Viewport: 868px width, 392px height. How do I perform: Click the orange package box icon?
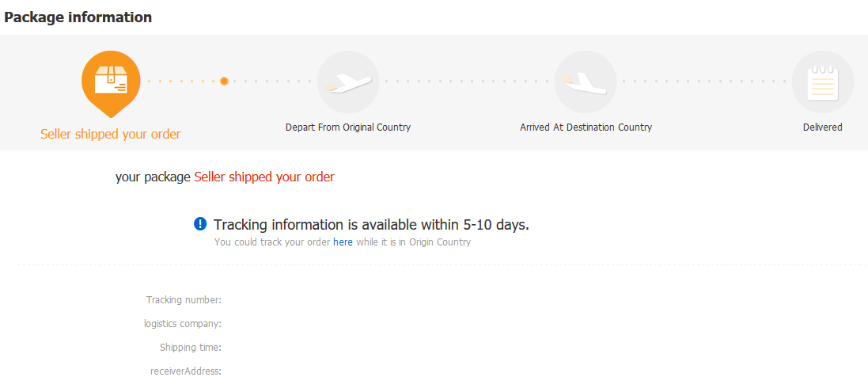(111, 82)
